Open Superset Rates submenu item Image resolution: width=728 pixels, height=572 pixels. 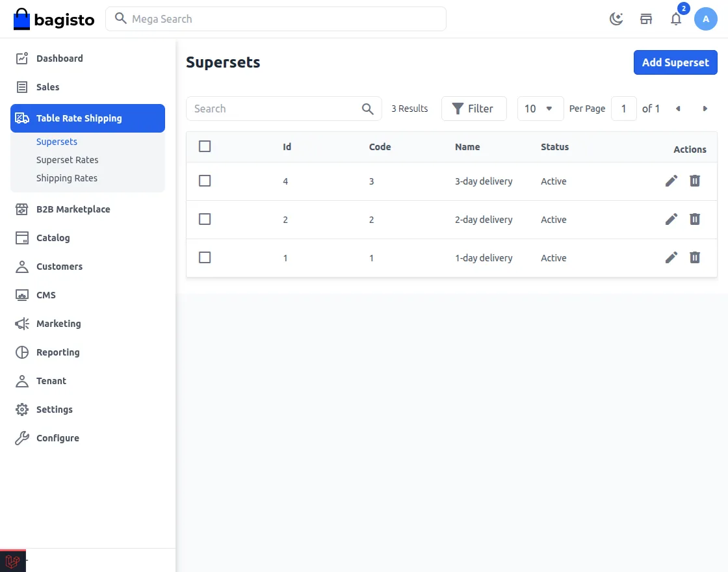68,160
